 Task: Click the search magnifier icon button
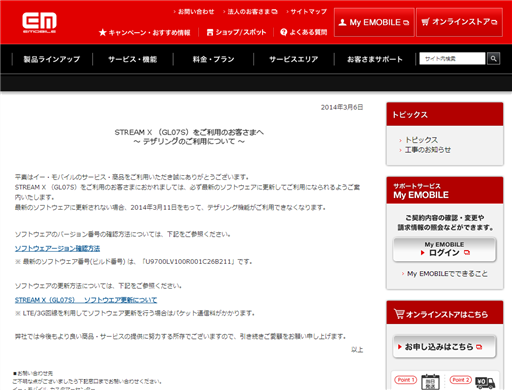click(493, 59)
